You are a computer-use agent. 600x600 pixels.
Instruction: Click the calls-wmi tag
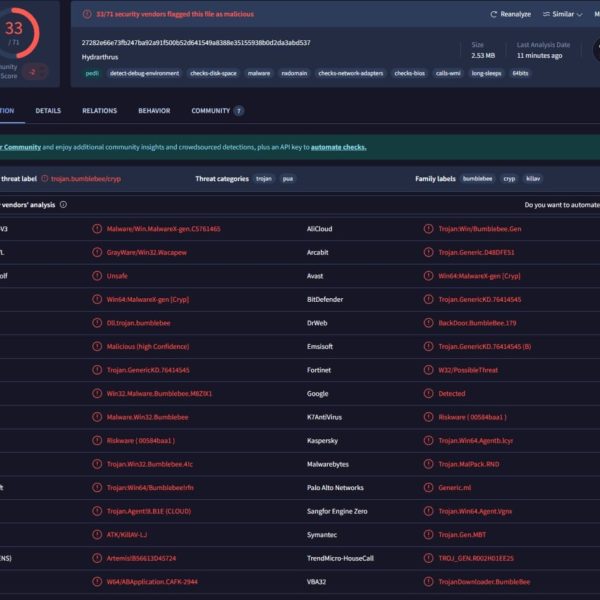pyautogui.click(x=448, y=73)
